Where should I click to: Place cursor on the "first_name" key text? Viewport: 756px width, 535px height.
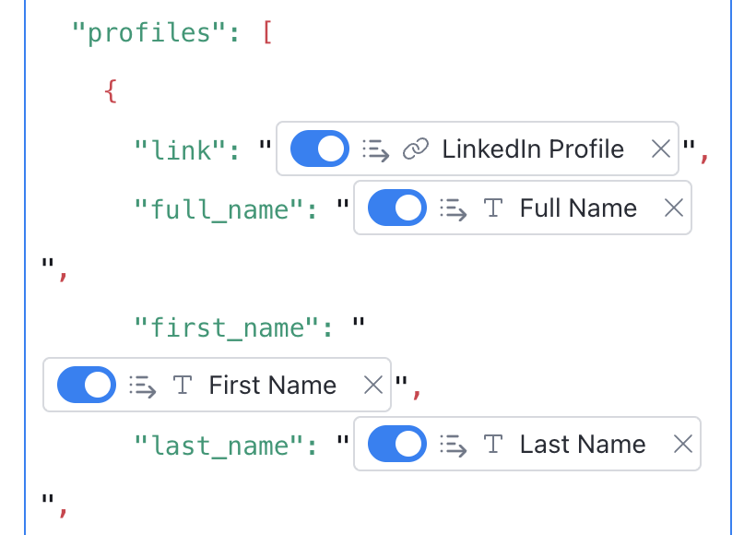pos(226,328)
